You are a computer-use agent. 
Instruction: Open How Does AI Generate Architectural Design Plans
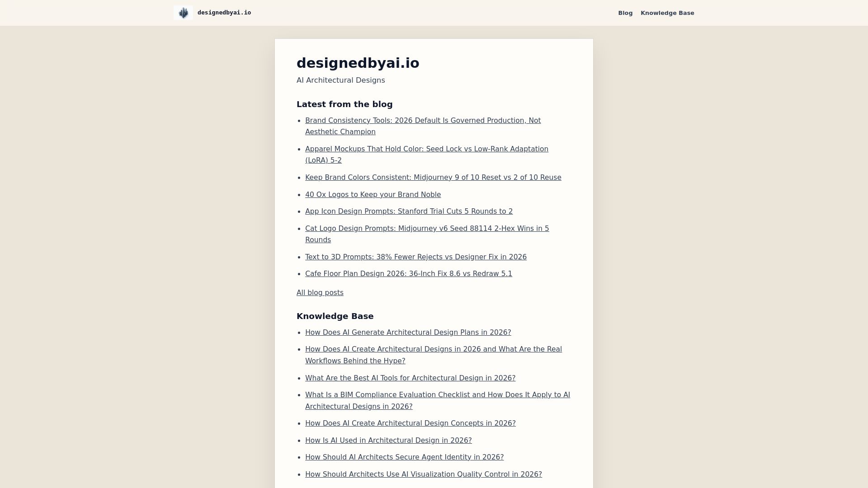408,333
